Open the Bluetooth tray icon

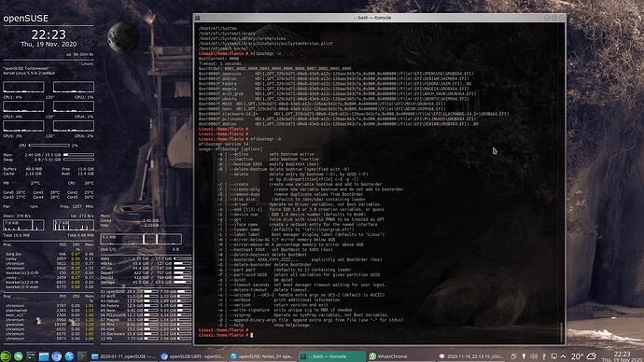(x=544, y=356)
